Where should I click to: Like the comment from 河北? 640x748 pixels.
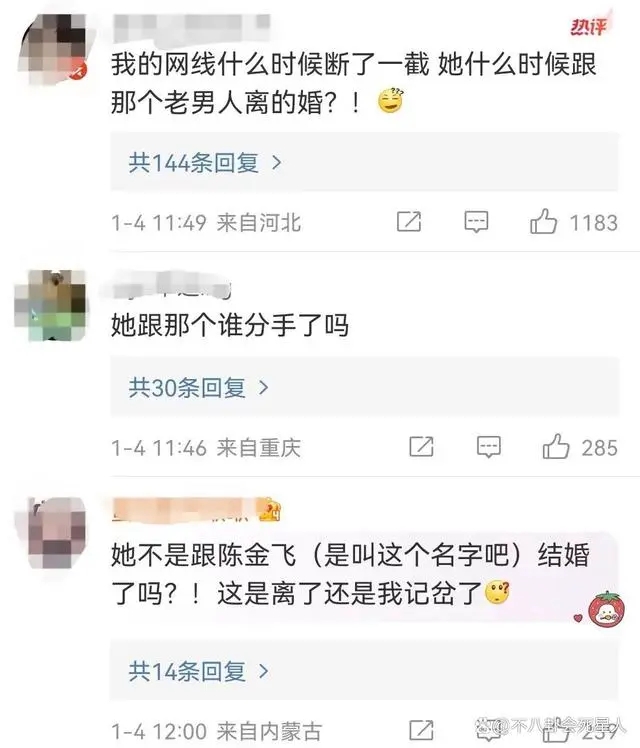(x=543, y=221)
